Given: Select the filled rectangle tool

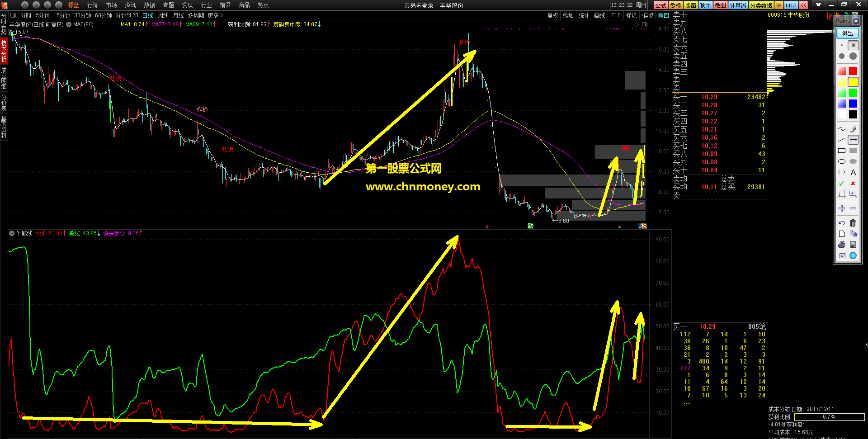Looking at the screenshot, I should click(853, 151).
